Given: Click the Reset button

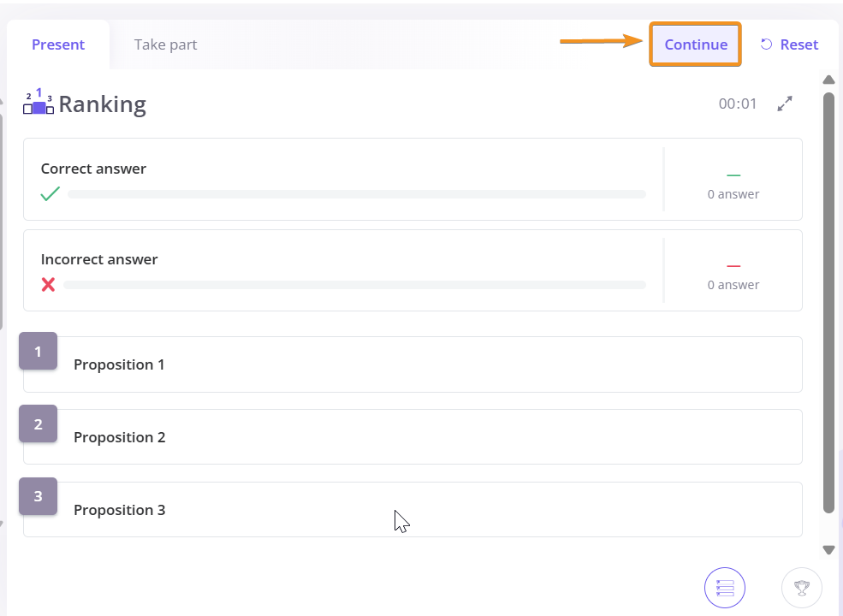Looking at the screenshot, I should click(789, 44).
